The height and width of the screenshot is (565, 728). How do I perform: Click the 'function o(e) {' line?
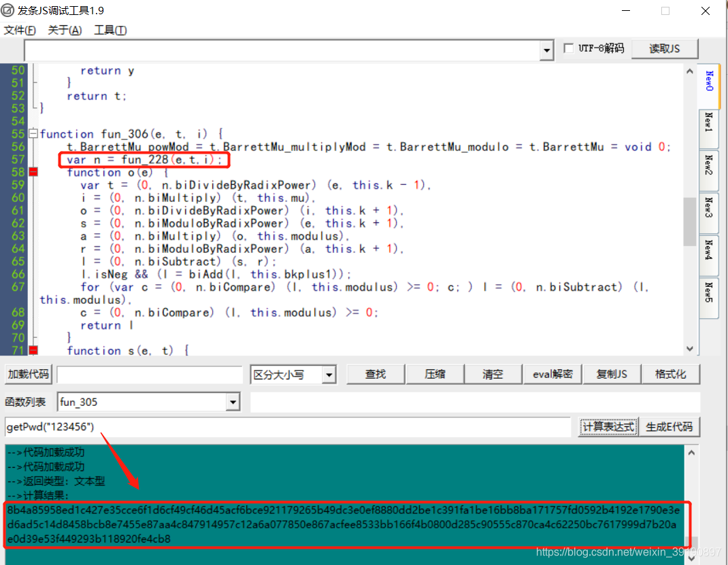[118, 173]
